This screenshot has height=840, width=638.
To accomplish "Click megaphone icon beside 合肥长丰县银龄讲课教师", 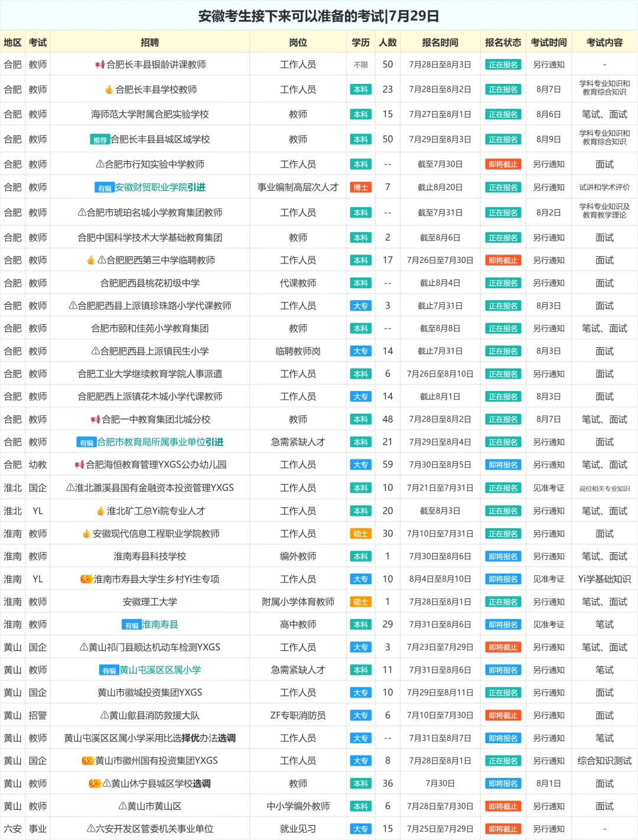I will tap(100, 64).
